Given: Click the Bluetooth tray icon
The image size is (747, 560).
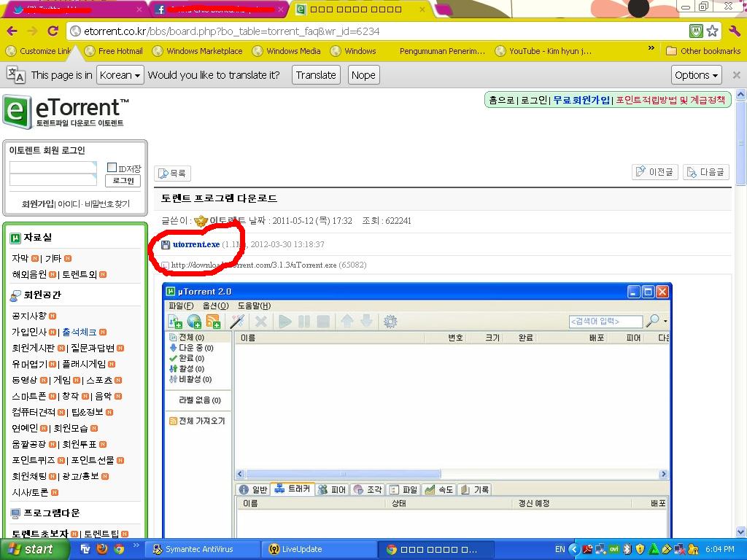Looking at the screenshot, I should pos(627,549).
